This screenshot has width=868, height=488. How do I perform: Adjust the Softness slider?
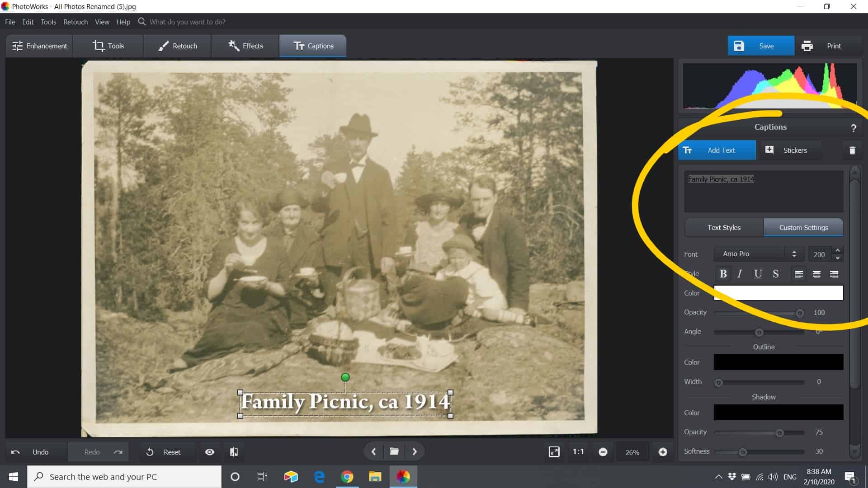tap(743, 451)
